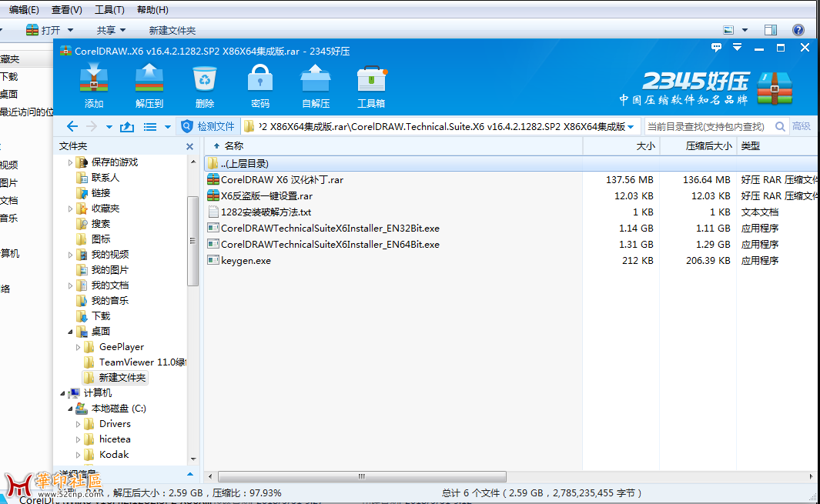Go back with the left arrow
Image resolution: width=820 pixels, height=504 pixels.
(x=72, y=126)
